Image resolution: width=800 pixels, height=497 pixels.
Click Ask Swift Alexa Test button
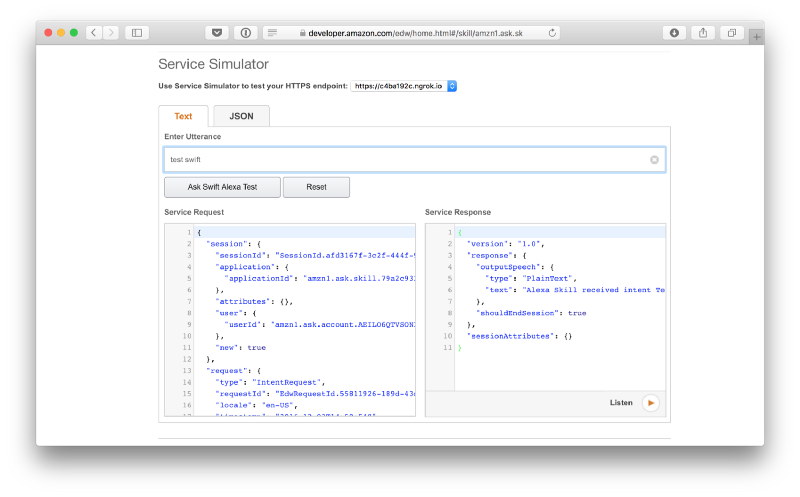pyautogui.click(x=222, y=187)
